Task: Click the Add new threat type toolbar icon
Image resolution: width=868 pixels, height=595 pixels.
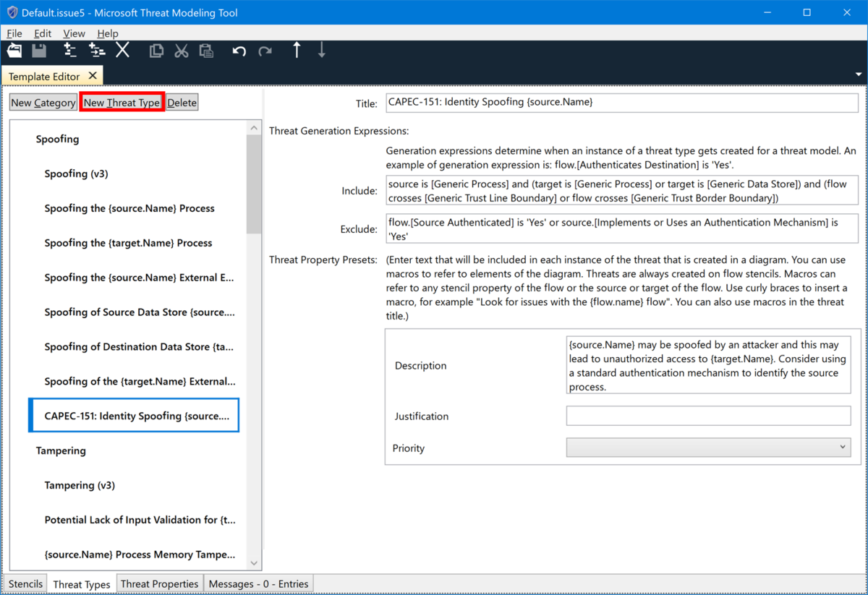Action: pyautogui.click(x=97, y=50)
